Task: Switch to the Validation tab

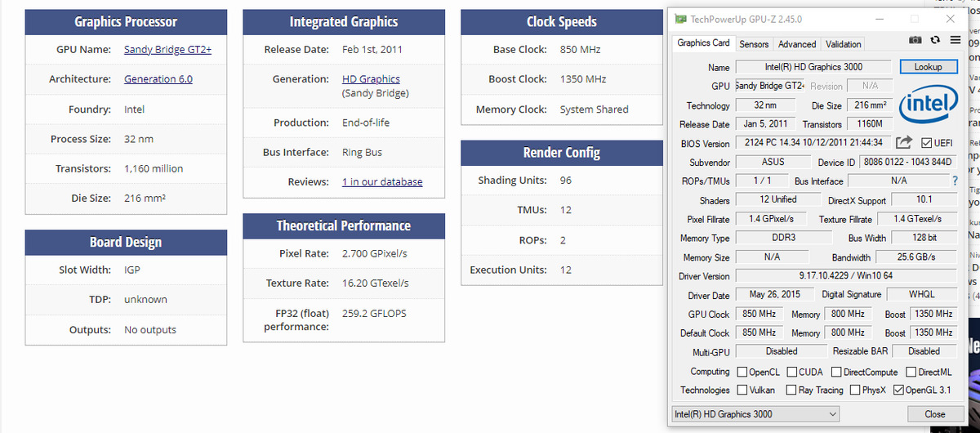Action: [844, 44]
